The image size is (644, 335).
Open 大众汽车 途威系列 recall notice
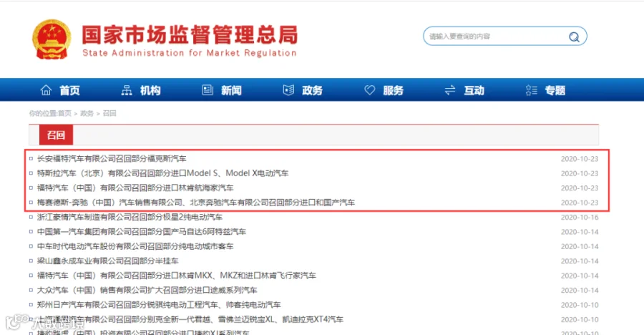(147, 290)
